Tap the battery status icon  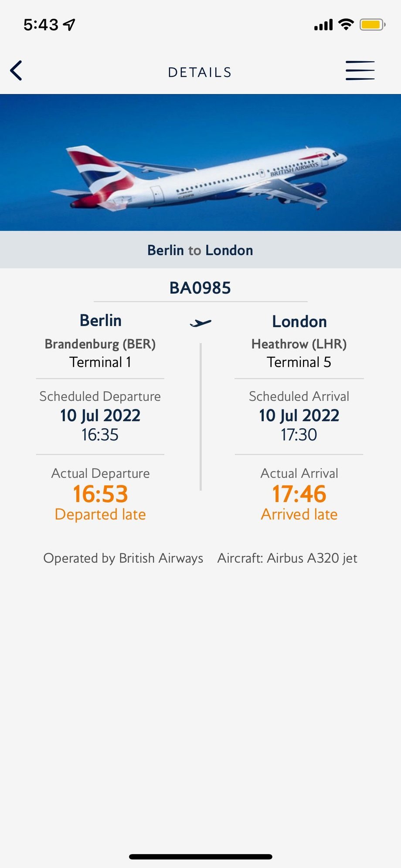point(372,25)
